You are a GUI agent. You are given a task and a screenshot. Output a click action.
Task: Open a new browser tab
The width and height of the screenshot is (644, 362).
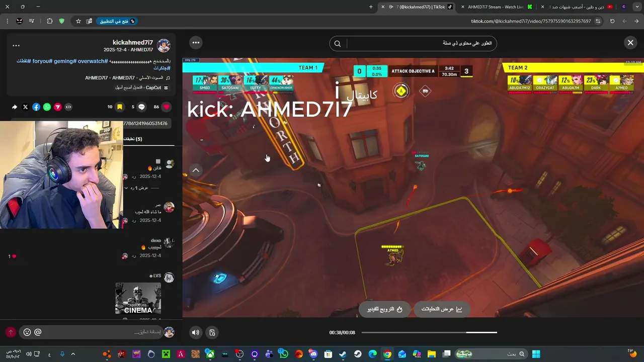[371, 7]
